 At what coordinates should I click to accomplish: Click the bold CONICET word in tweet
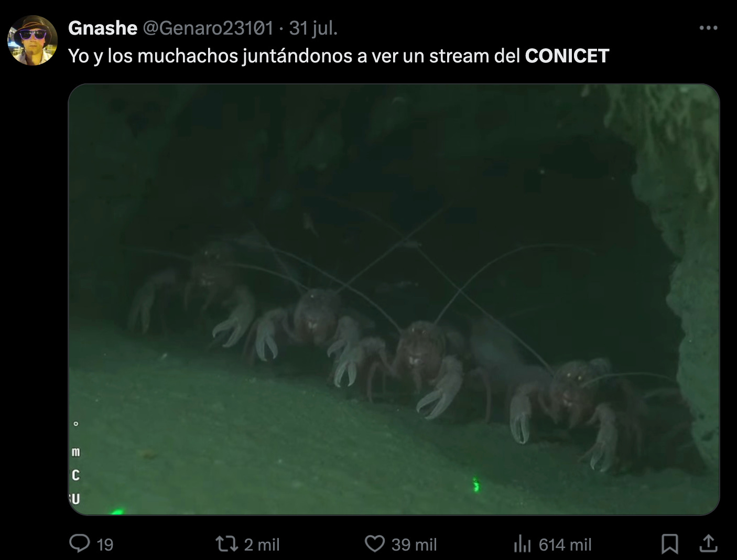pyautogui.click(x=567, y=56)
